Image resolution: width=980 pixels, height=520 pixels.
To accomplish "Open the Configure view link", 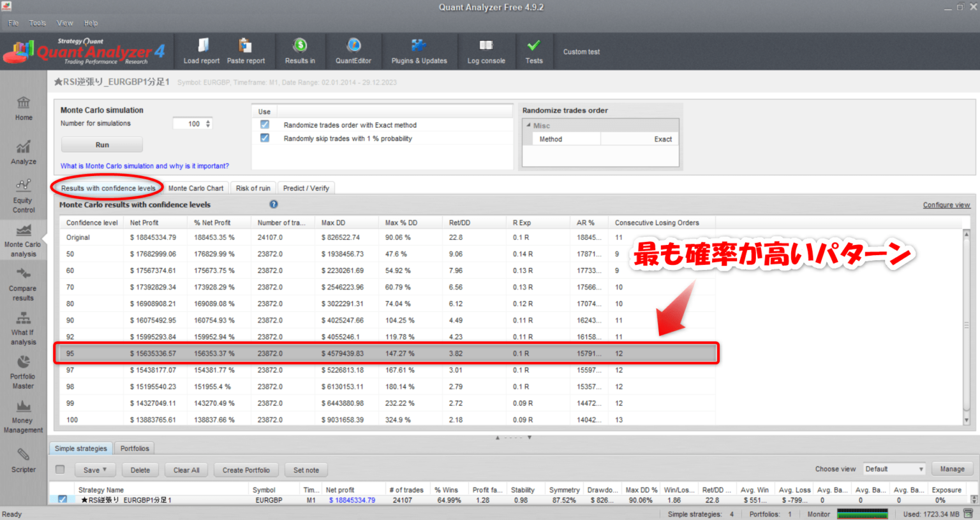I will coord(947,204).
